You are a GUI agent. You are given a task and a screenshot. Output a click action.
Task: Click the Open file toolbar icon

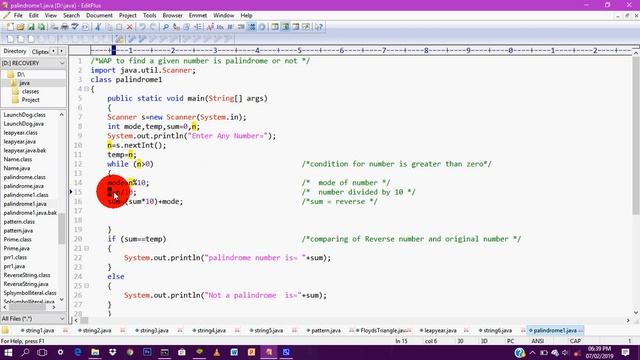[x=20, y=27]
